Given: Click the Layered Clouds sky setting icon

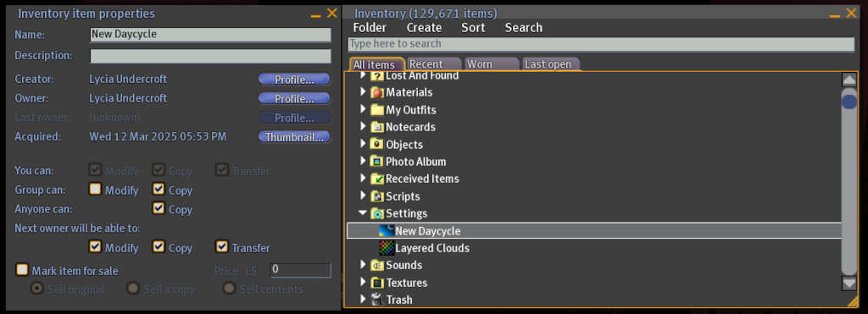Looking at the screenshot, I should point(387,248).
